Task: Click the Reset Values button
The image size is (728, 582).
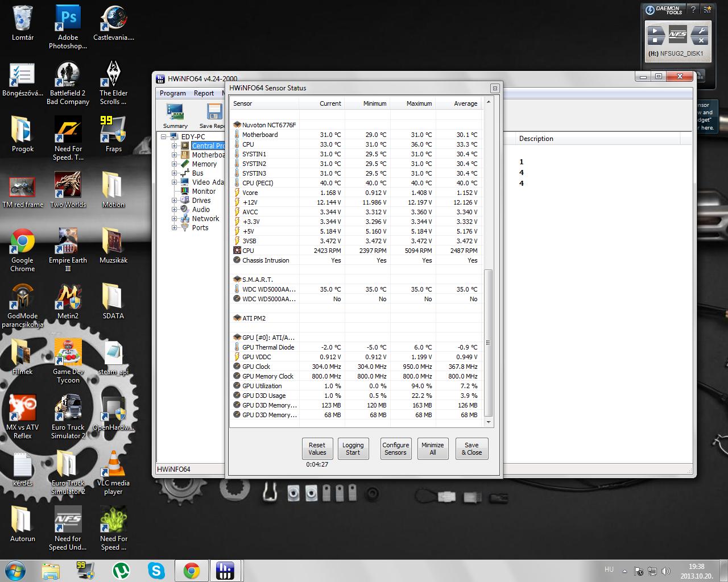Action: point(317,448)
